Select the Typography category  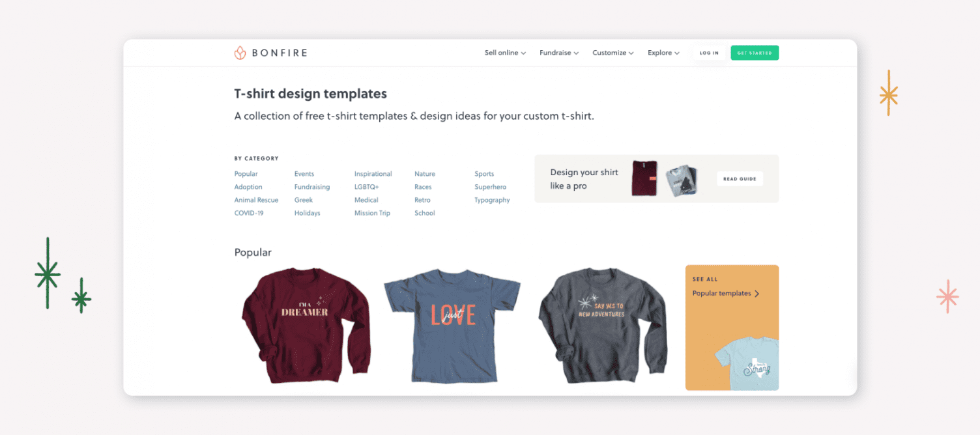pos(492,200)
